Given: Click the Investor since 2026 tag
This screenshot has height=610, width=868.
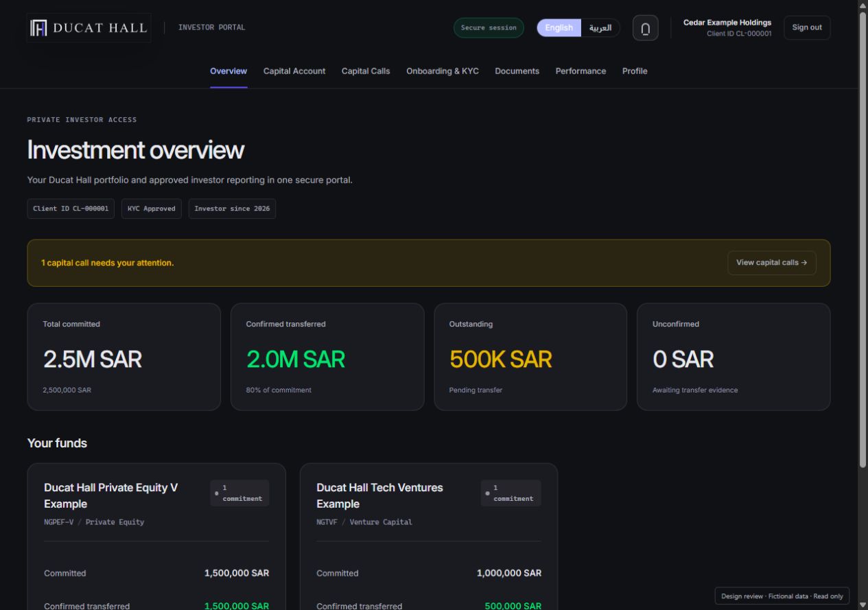Looking at the screenshot, I should click(232, 209).
